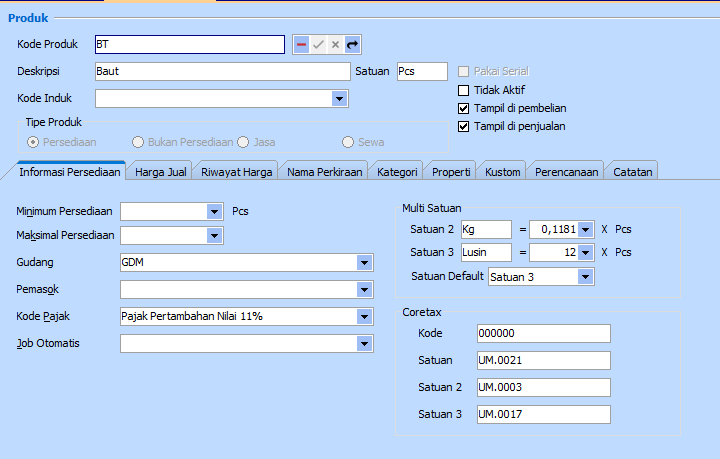720x459 pixels.
Task: Choose the Jasa product type
Action: point(243,142)
